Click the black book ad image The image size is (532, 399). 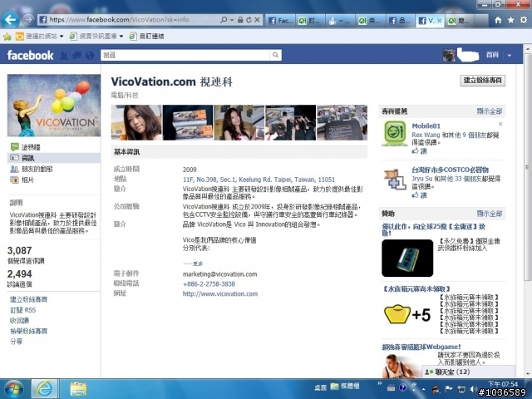point(407,258)
